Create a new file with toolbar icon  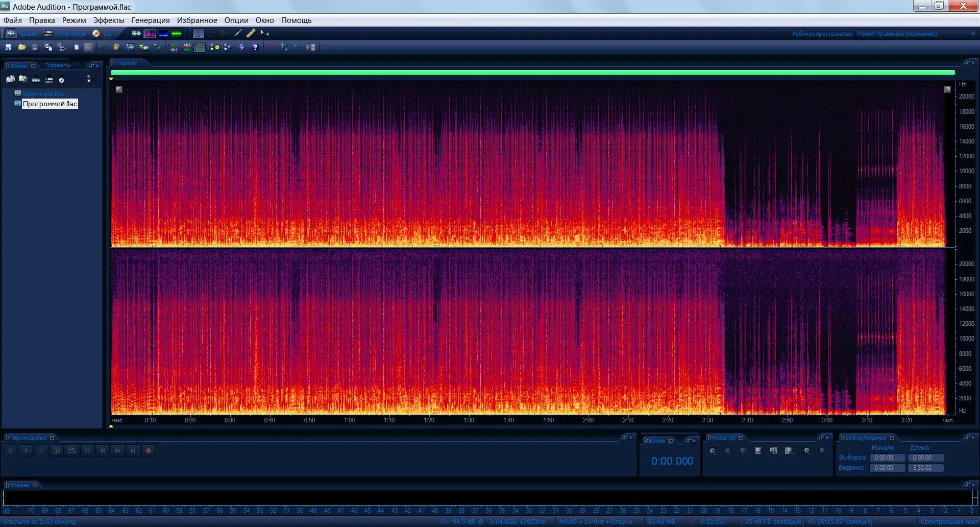click(8, 47)
